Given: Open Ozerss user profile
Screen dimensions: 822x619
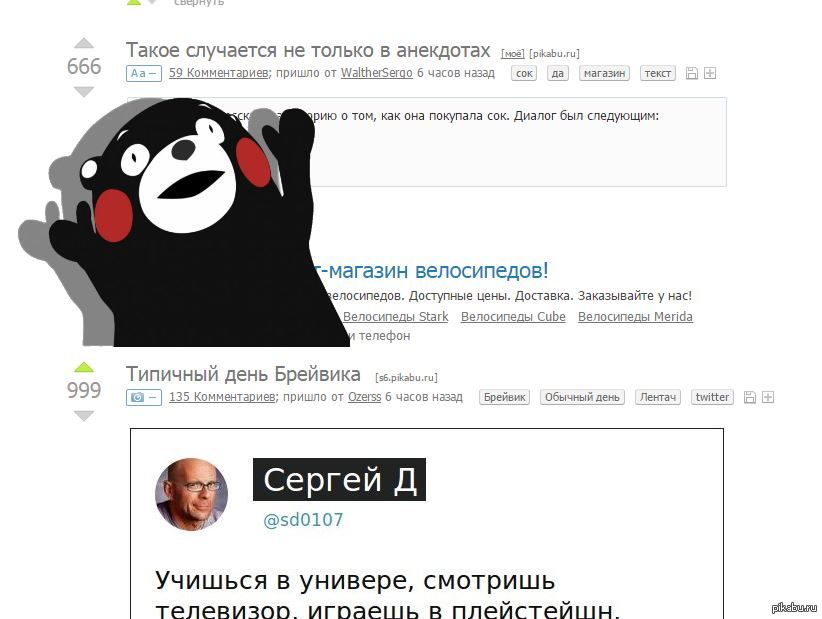Looking at the screenshot, I should point(364,397).
